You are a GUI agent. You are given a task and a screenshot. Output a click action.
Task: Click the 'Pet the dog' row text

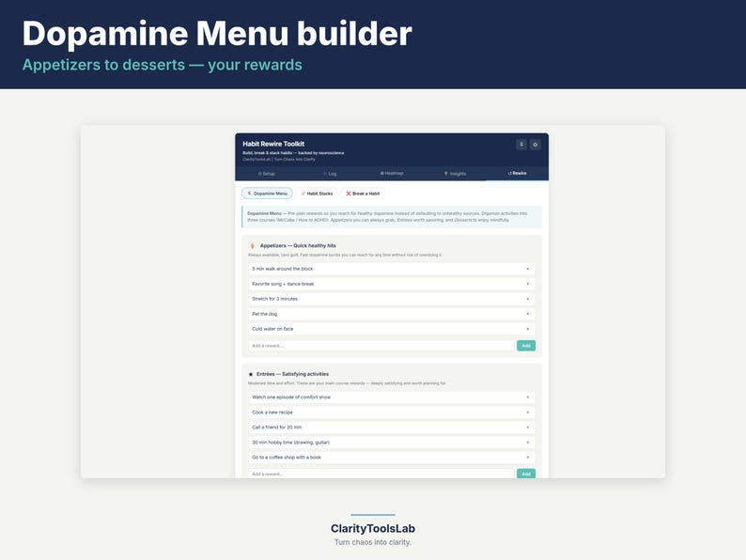265,314
